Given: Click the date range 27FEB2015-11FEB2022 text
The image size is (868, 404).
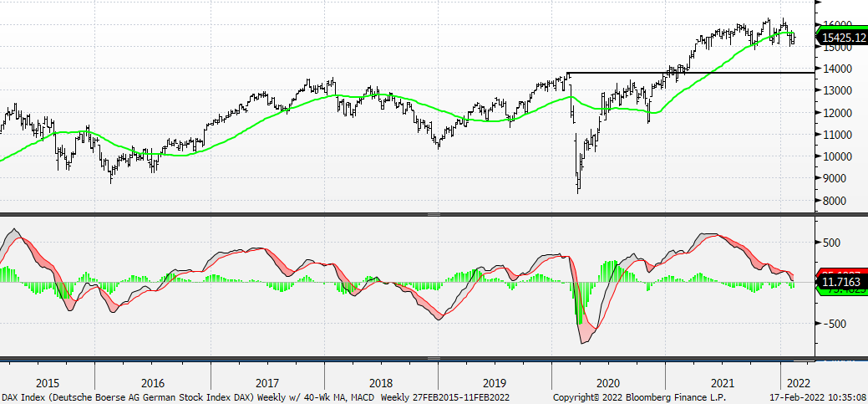Looking at the screenshot, I should tap(462, 398).
